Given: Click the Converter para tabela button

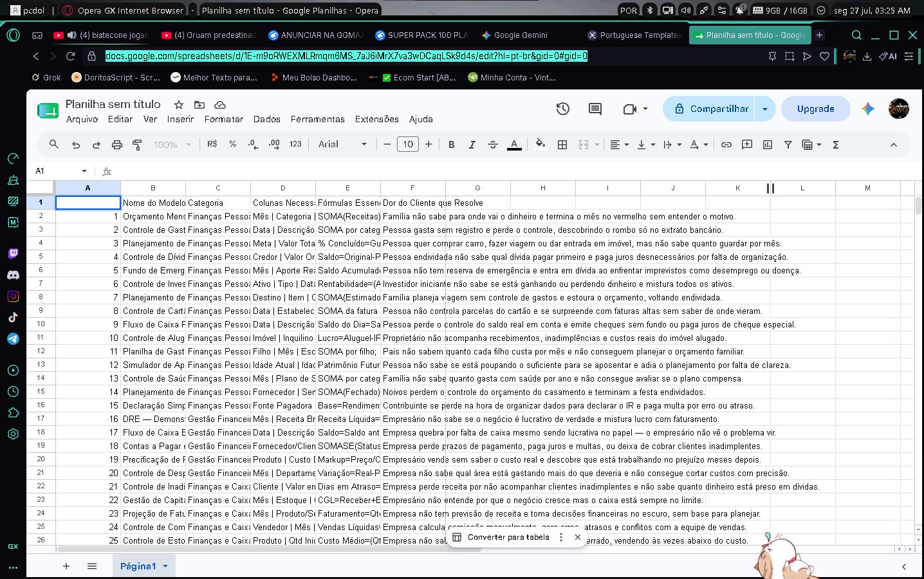Looking at the screenshot, I should (x=501, y=537).
